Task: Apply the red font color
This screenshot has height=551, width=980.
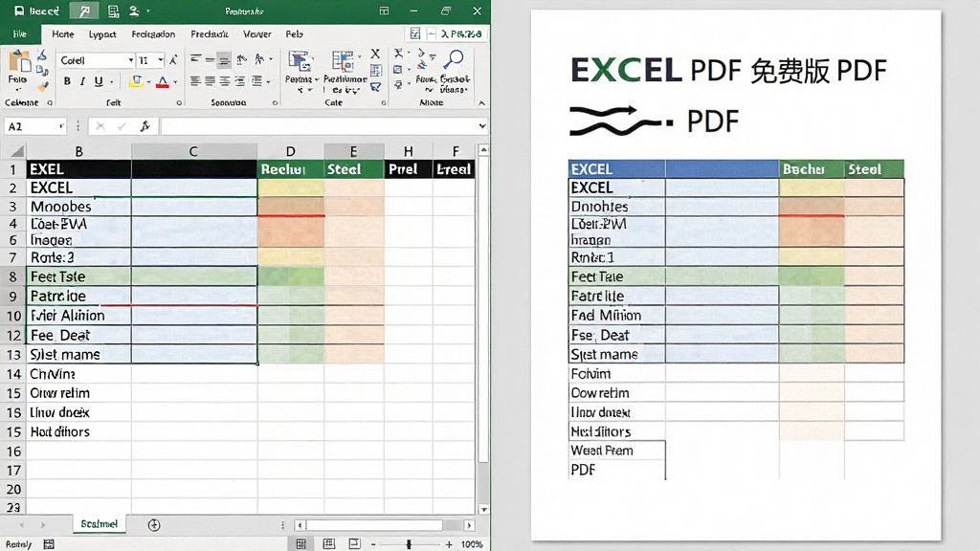Action: click(x=163, y=81)
